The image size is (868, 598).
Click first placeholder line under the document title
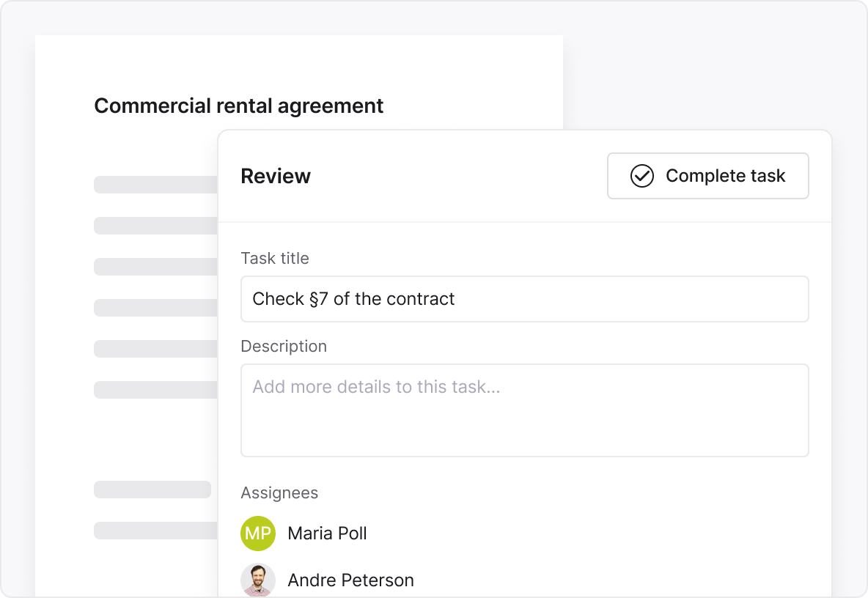click(x=155, y=185)
